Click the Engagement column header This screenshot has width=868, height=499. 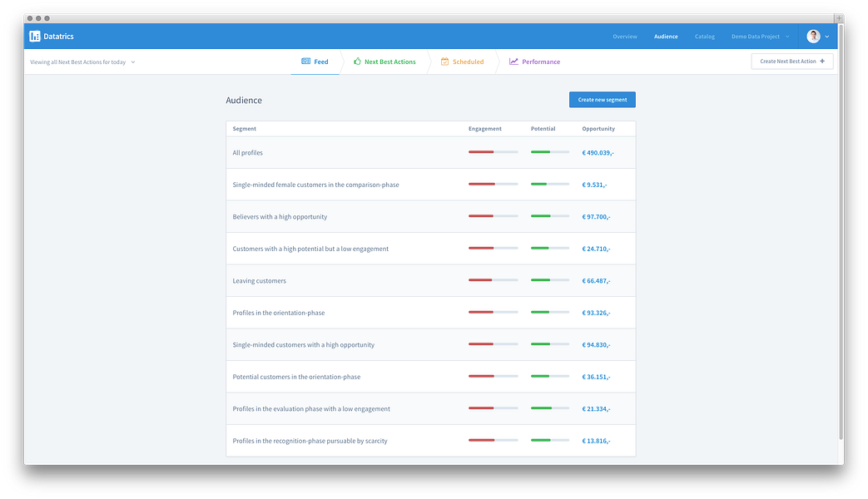coord(485,129)
